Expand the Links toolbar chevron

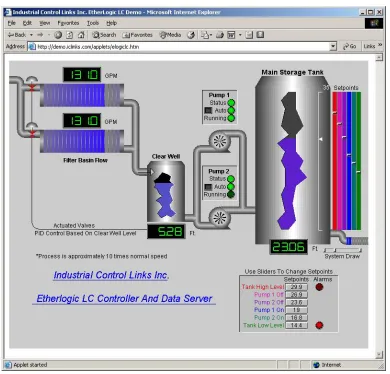point(380,45)
